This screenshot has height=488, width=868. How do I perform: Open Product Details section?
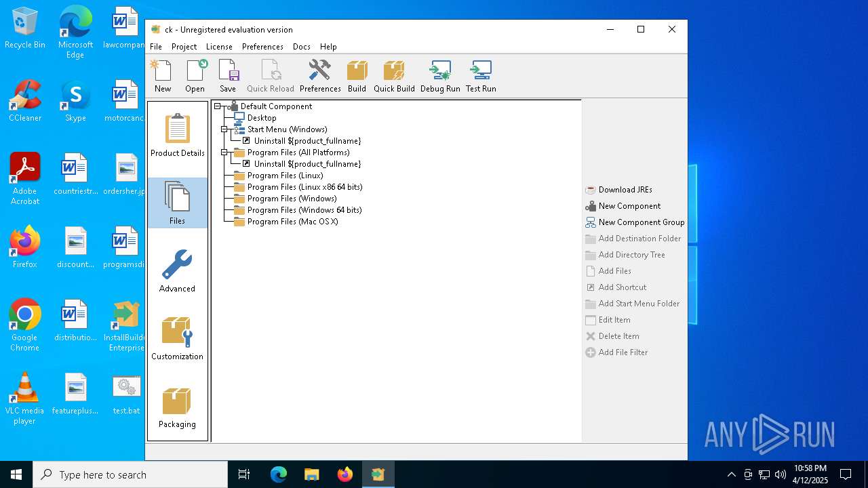[178, 136]
